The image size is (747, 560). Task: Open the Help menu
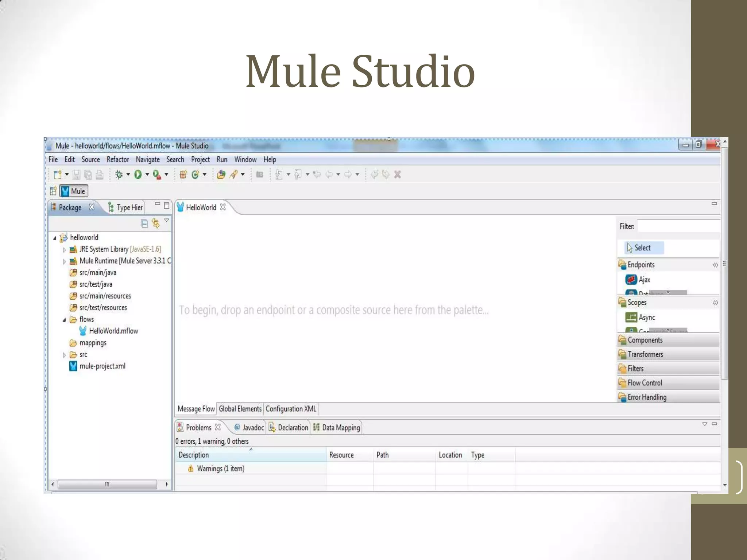click(x=270, y=159)
